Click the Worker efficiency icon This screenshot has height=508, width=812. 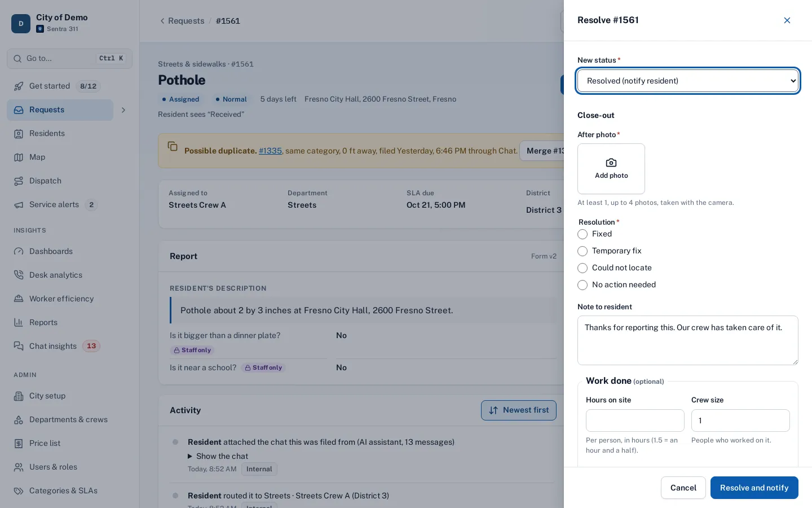[19, 299]
